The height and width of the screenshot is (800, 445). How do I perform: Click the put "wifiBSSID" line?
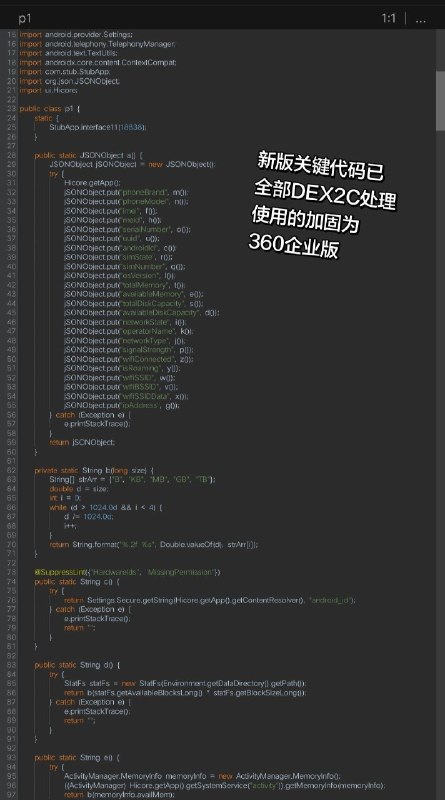pos(121,387)
